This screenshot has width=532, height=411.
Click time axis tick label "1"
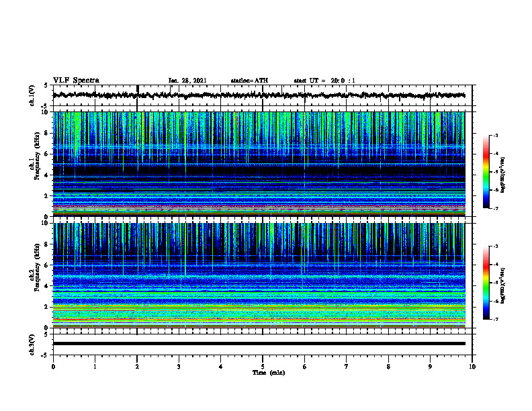point(95,367)
